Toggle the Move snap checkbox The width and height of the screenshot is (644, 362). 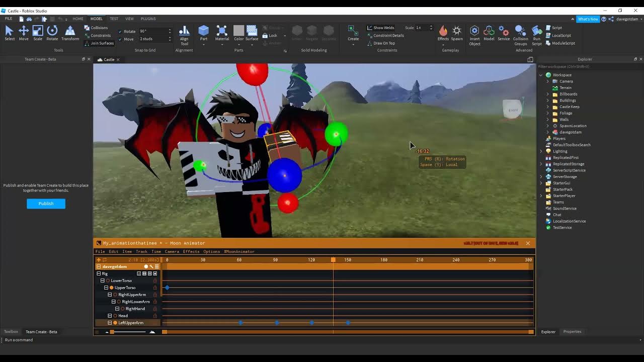click(x=120, y=39)
